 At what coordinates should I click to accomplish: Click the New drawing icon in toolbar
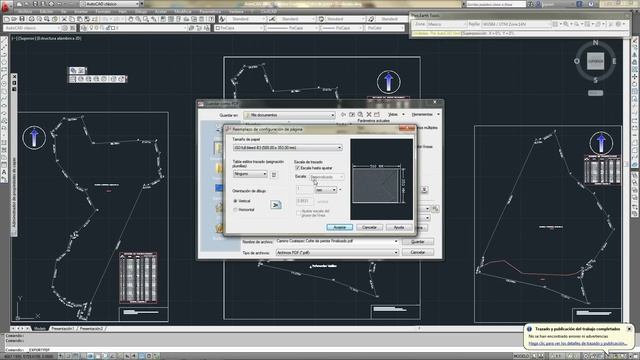tap(7, 19)
